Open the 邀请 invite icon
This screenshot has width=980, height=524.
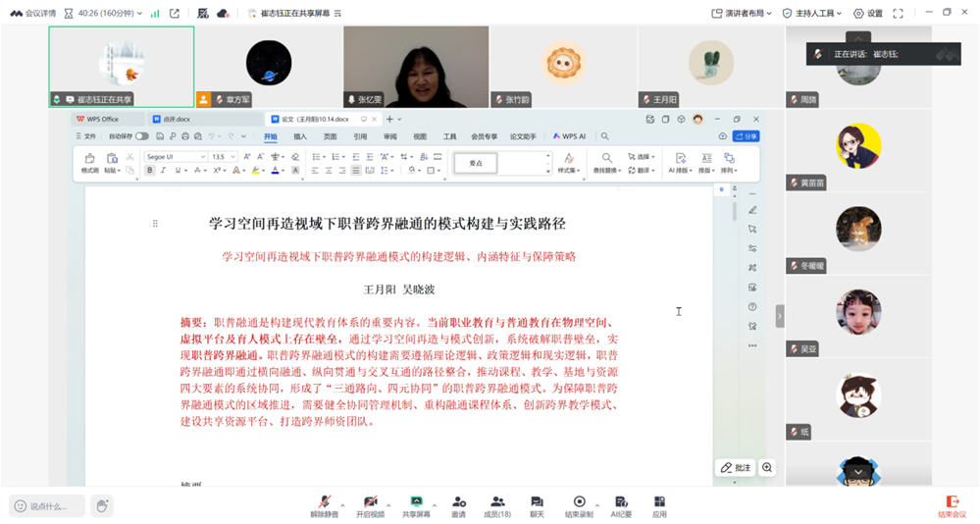[459, 506]
